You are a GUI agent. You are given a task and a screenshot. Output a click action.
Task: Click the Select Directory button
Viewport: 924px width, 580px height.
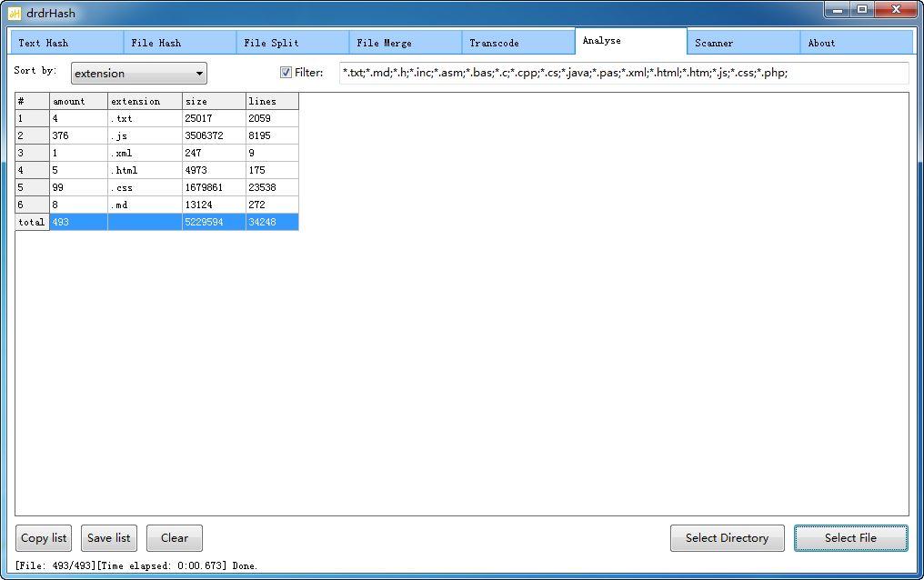click(727, 538)
